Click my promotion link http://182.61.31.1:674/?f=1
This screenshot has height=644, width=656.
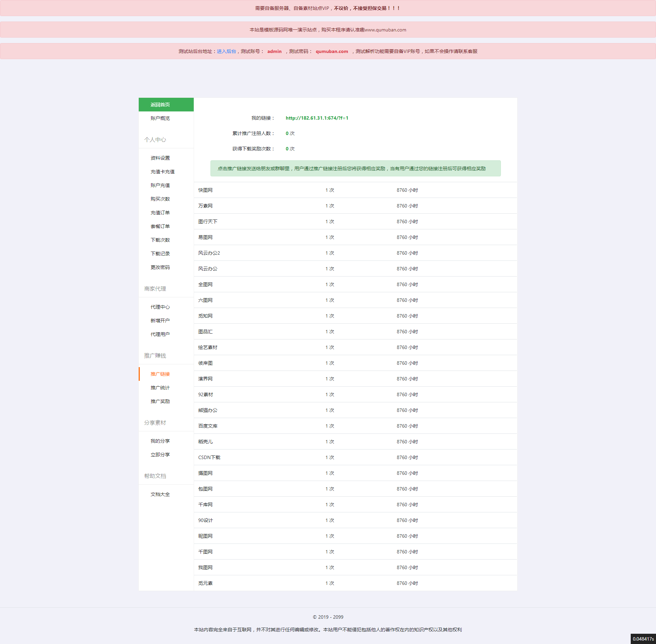(x=317, y=118)
